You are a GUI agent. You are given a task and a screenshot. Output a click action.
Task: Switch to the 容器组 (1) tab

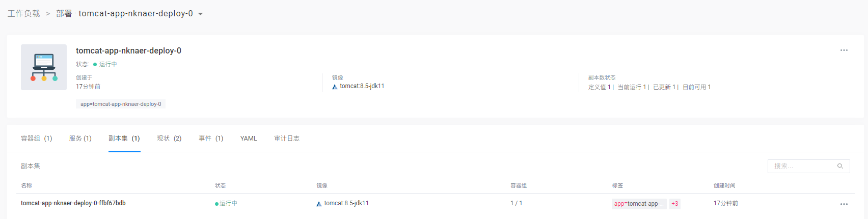(36, 139)
